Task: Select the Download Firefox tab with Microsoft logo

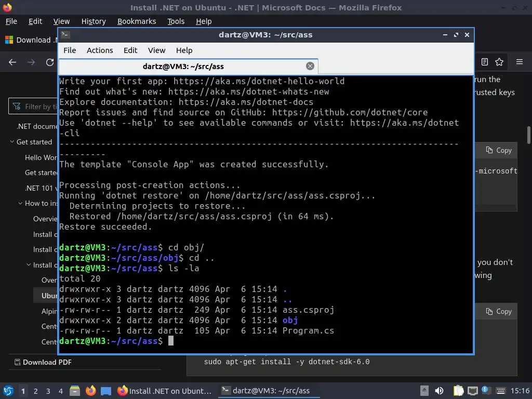Action: point(31,40)
